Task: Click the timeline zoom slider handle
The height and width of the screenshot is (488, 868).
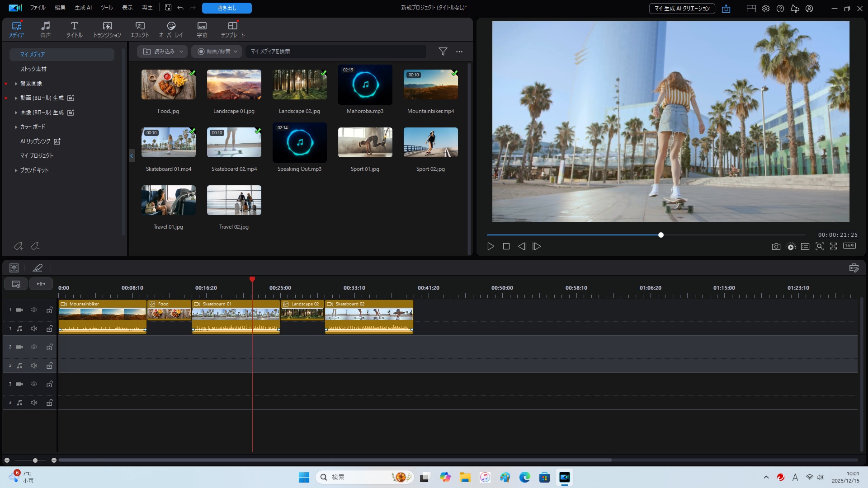Action: [35, 460]
